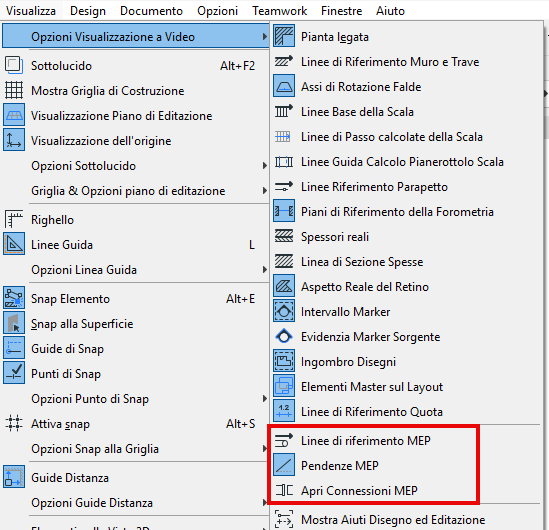This screenshot has width=549, height=530.
Task: Click the Sottolucido icon
Action: pos(14,65)
